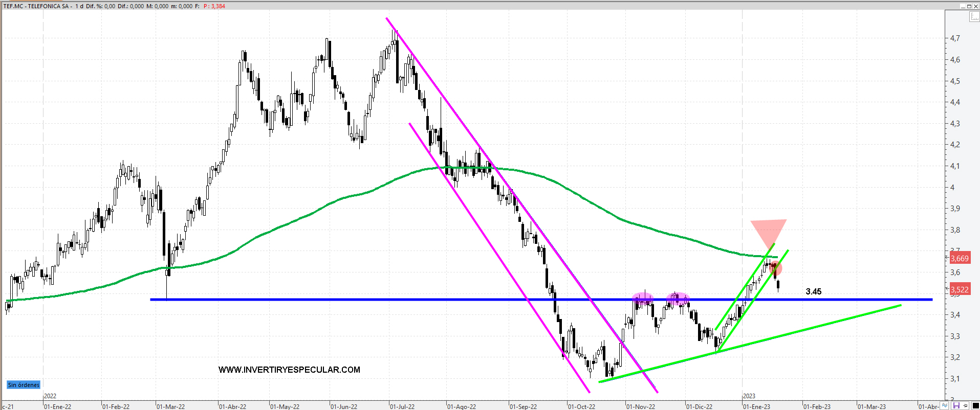
Task: Click the 01-Jul-22 date on the time axis
Action: (402, 406)
